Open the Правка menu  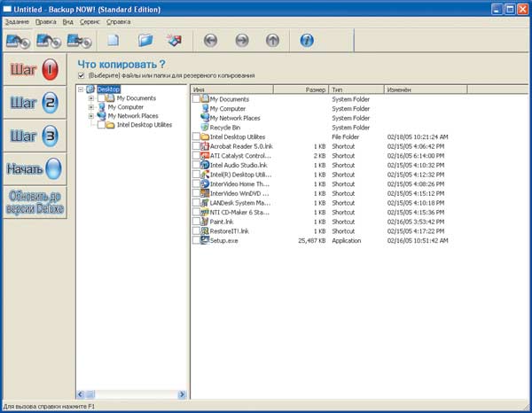point(46,22)
